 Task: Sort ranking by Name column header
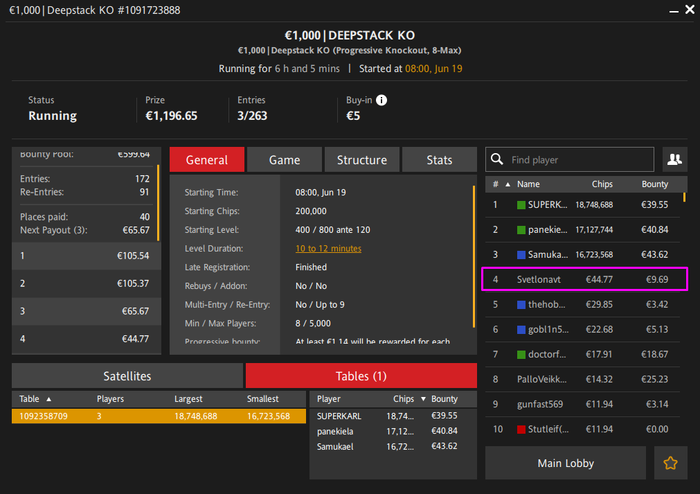(528, 184)
